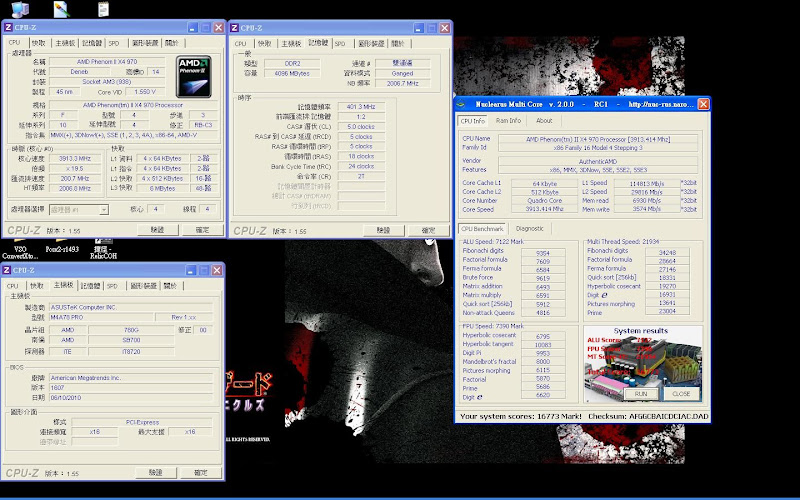800x500 pixels.
Task: Click the x 19.5 multiplier value
Action: pos(75,168)
